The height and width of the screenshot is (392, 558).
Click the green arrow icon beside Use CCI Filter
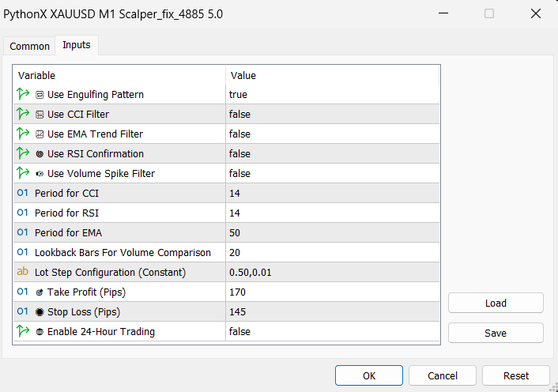click(x=22, y=114)
